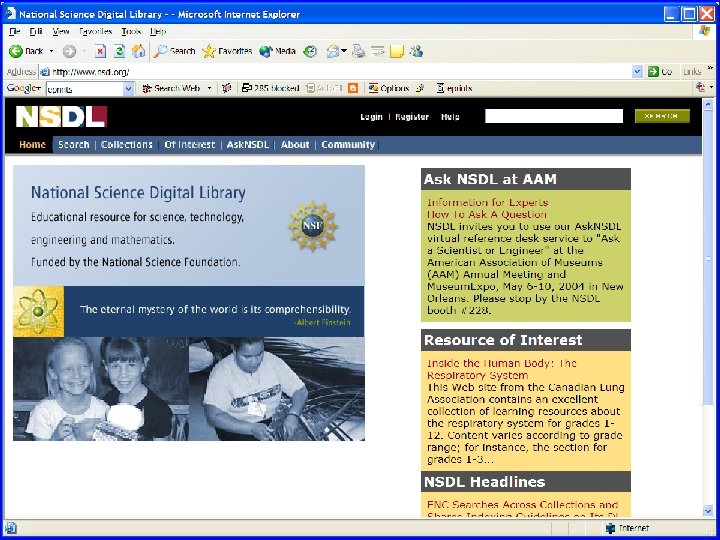The height and width of the screenshot is (540, 720).
Task: Click the orange Blogger icon
Action: 353,88
